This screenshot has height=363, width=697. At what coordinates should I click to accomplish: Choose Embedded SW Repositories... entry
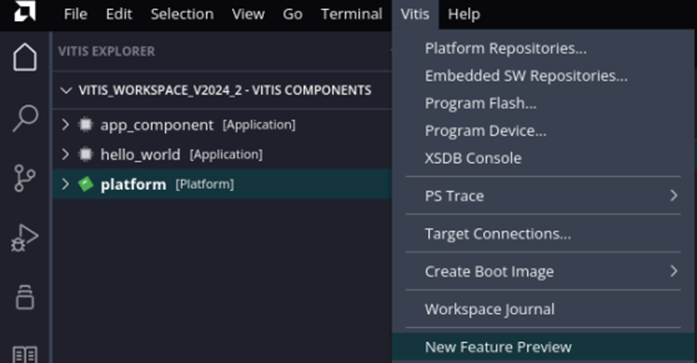click(543, 76)
